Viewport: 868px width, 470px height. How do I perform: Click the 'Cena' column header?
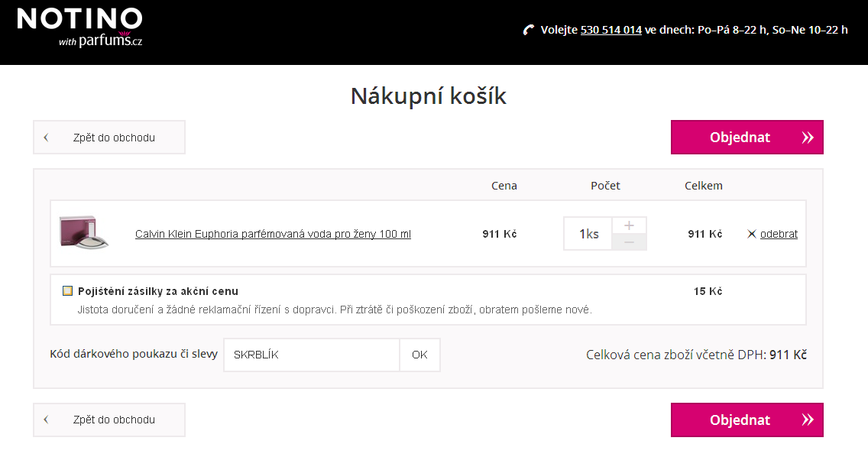[x=504, y=186]
